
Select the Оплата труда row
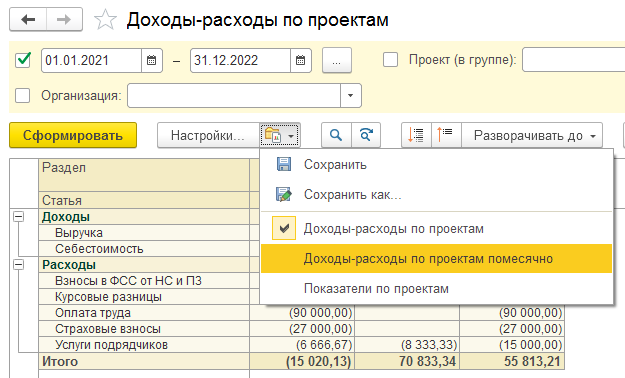144,313
